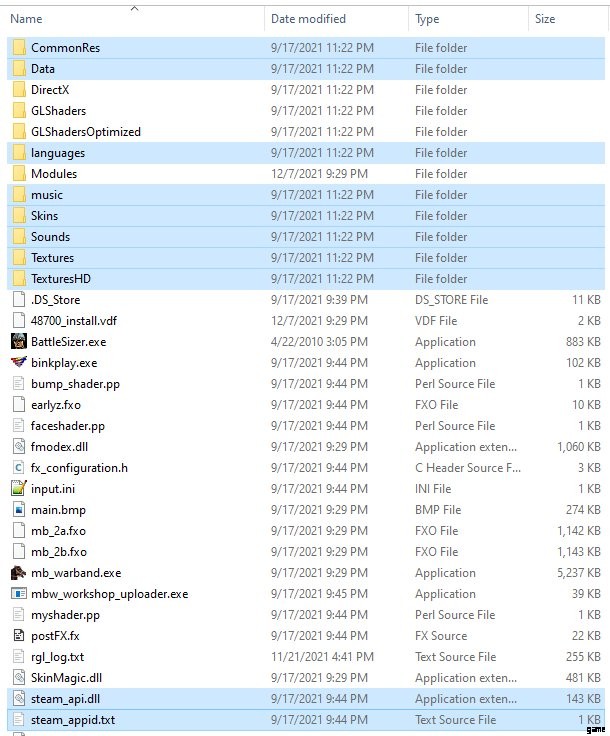Sort files by Size column
This screenshot has height=736, width=610.
[x=545, y=19]
